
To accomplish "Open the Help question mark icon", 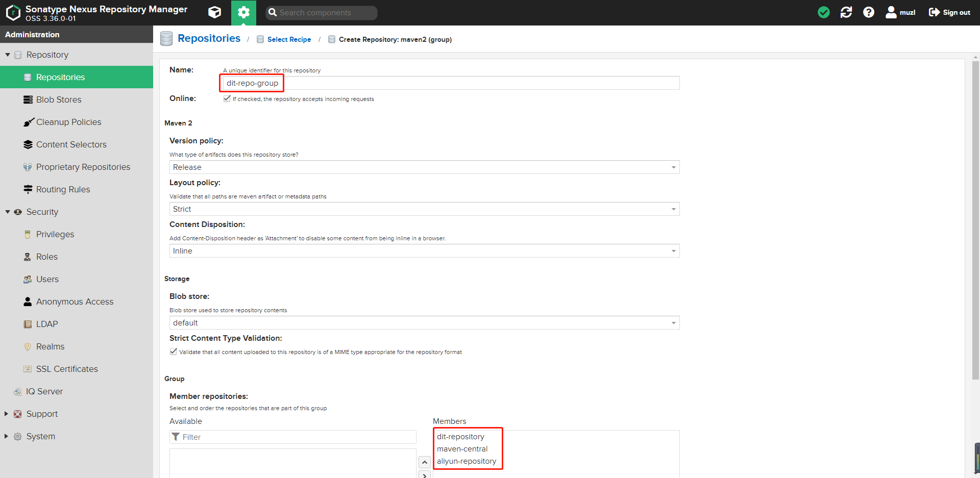I will tap(869, 12).
